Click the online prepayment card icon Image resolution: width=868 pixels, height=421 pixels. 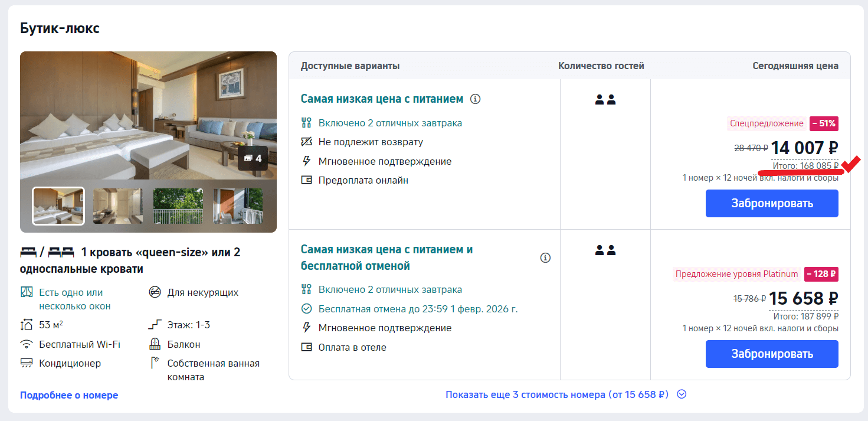pyautogui.click(x=306, y=180)
